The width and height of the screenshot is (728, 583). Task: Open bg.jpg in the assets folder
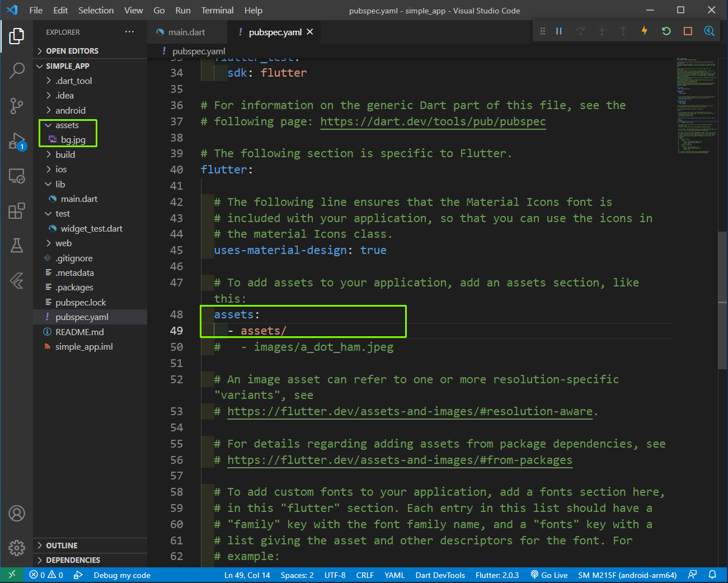pyautogui.click(x=73, y=139)
